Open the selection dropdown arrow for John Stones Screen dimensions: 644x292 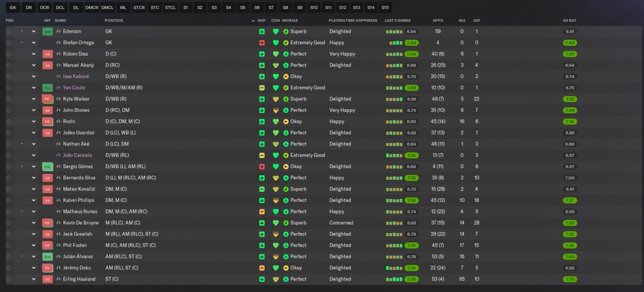point(34,110)
